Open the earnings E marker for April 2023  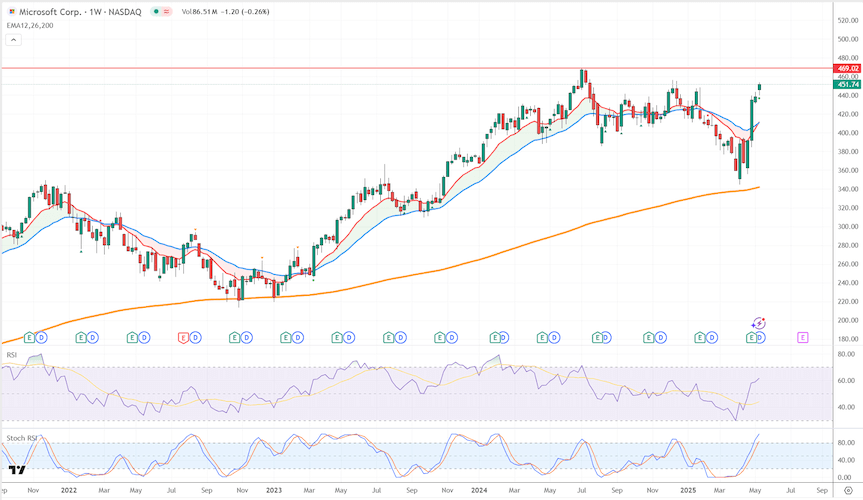tap(336, 338)
